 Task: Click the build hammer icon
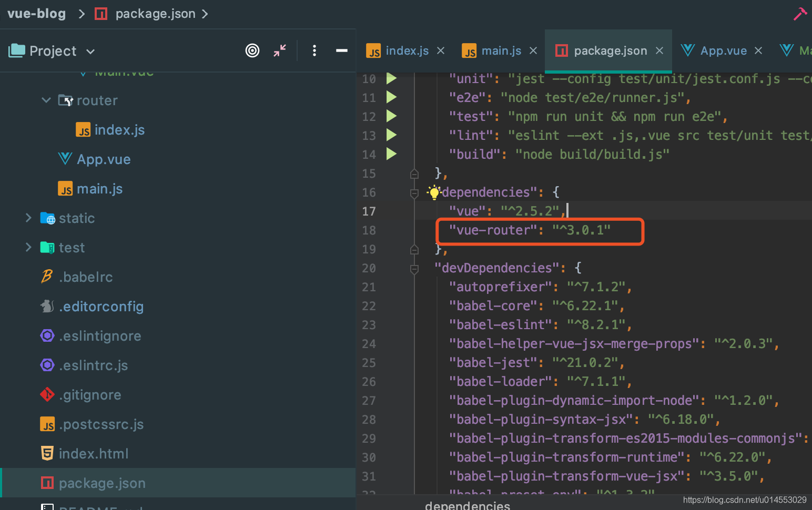pos(800,14)
